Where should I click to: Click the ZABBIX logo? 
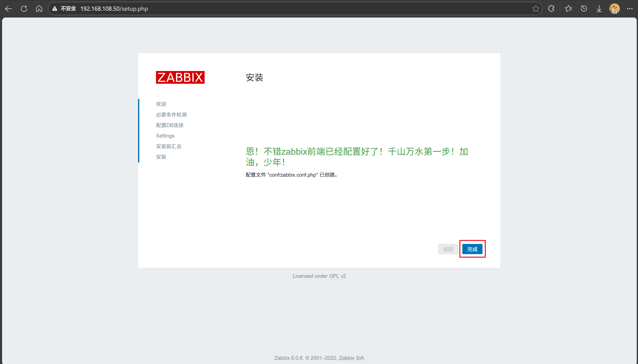click(x=180, y=77)
